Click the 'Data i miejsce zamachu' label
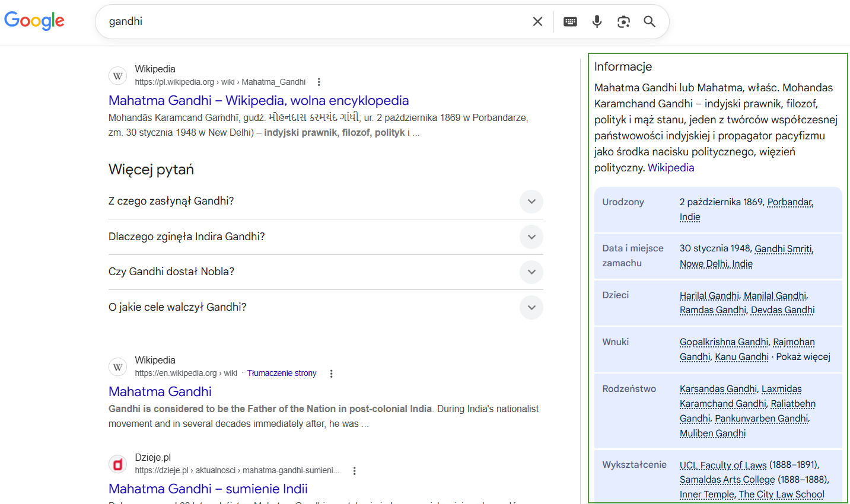This screenshot has width=850, height=504. tap(633, 256)
